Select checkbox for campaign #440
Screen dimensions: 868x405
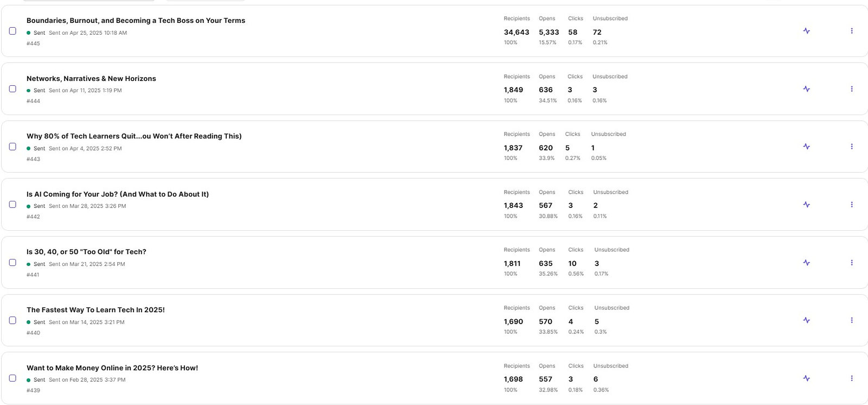pyautogui.click(x=12, y=320)
